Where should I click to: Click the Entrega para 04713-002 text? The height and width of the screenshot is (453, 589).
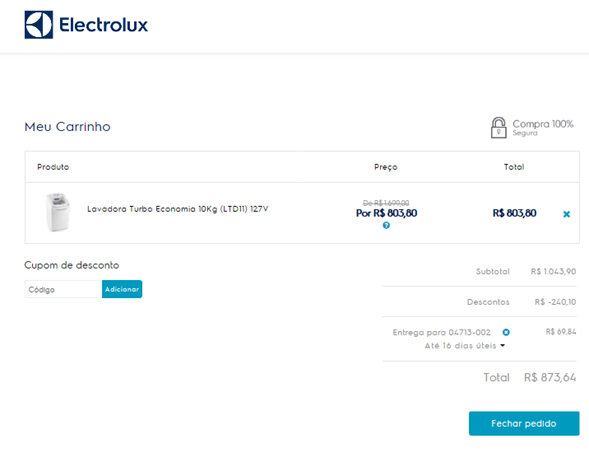[442, 332]
